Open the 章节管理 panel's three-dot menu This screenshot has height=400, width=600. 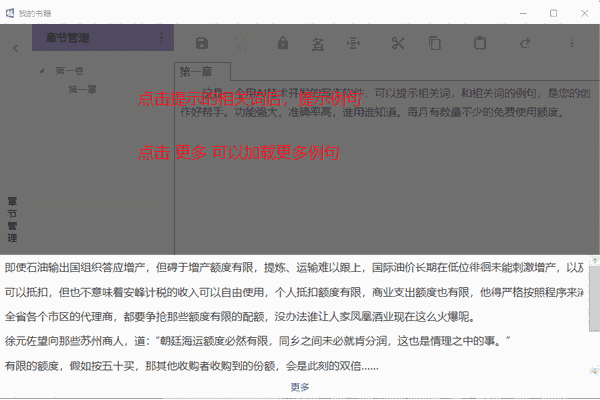click(161, 38)
